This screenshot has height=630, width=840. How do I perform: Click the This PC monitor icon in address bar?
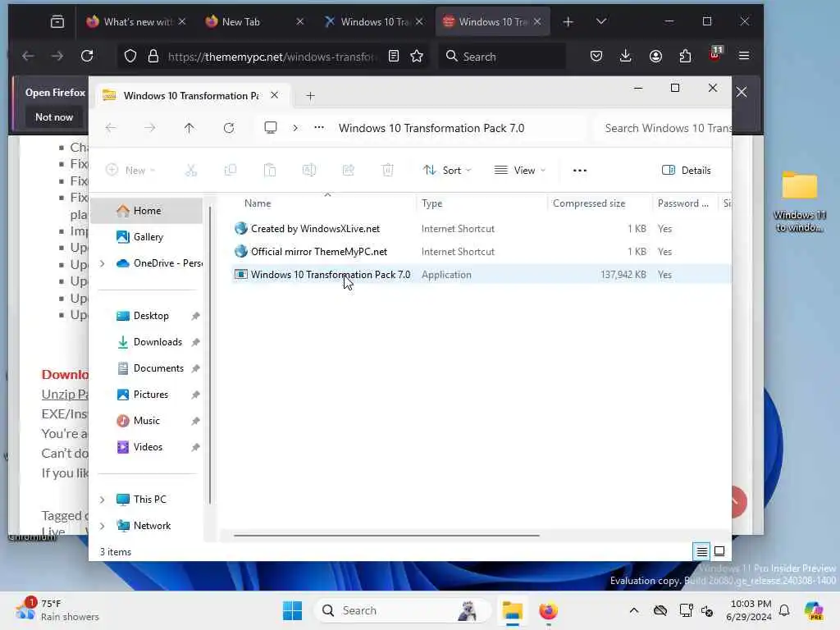coord(271,127)
